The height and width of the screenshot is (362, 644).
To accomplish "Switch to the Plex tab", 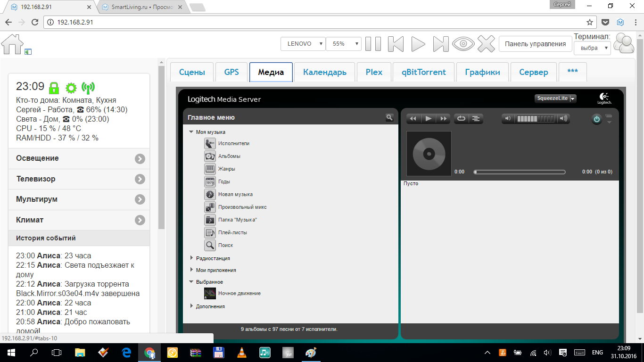I will 374,72.
